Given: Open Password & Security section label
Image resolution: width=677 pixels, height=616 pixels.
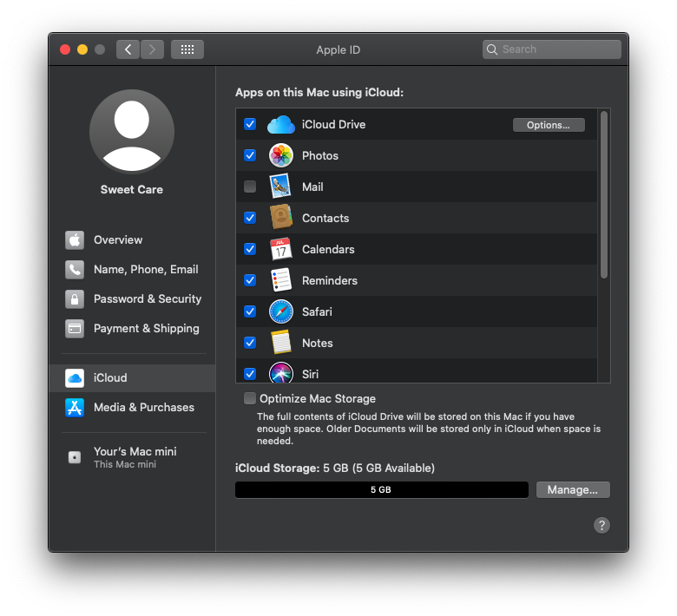Looking at the screenshot, I should pyautogui.click(x=148, y=298).
